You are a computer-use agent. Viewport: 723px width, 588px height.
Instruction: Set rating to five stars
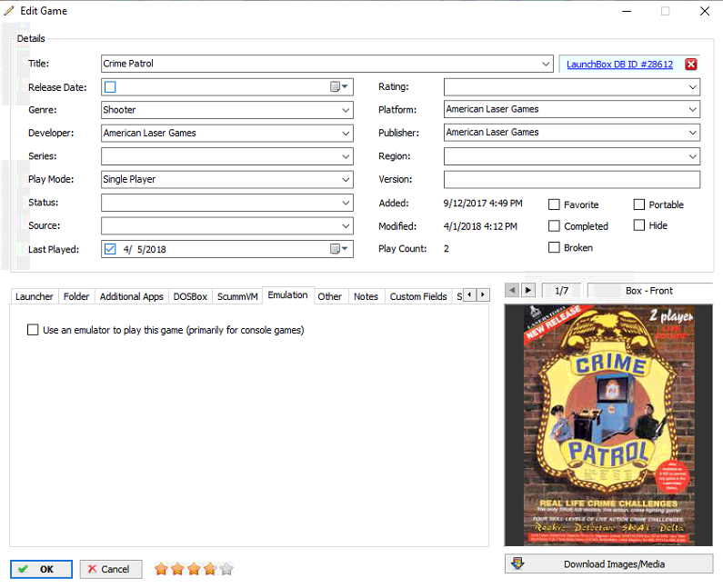click(x=226, y=569)
